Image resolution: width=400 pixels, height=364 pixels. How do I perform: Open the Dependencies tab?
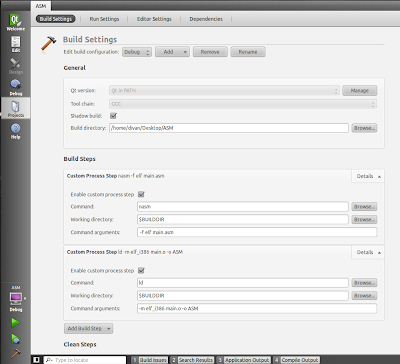tap(206, 19)
